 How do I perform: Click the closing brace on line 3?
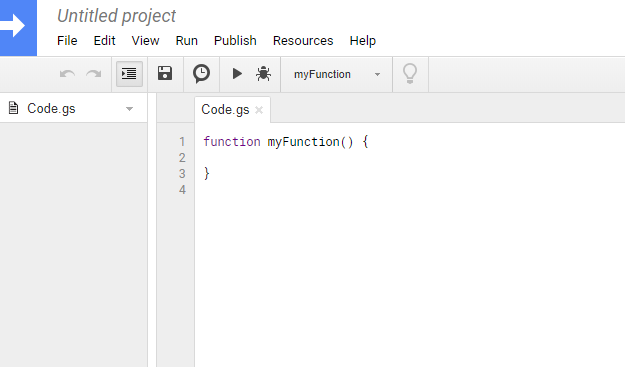pos(206,174)
